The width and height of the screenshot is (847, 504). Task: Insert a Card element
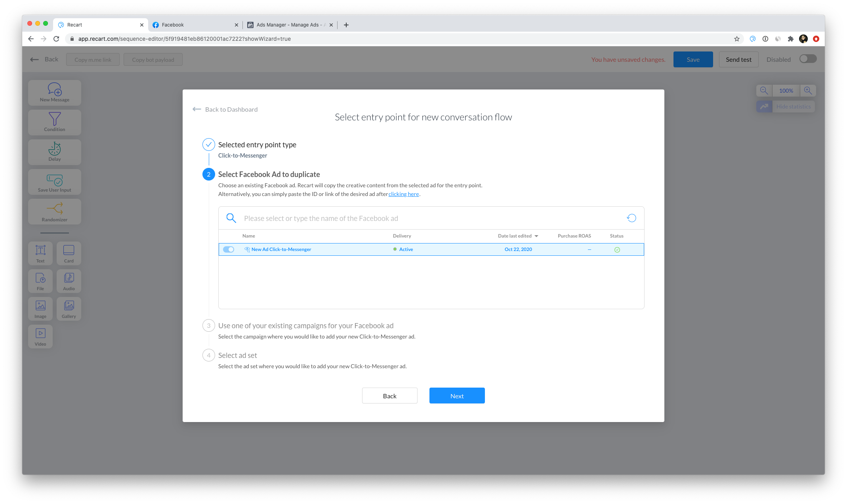click(x=69, y=253)
